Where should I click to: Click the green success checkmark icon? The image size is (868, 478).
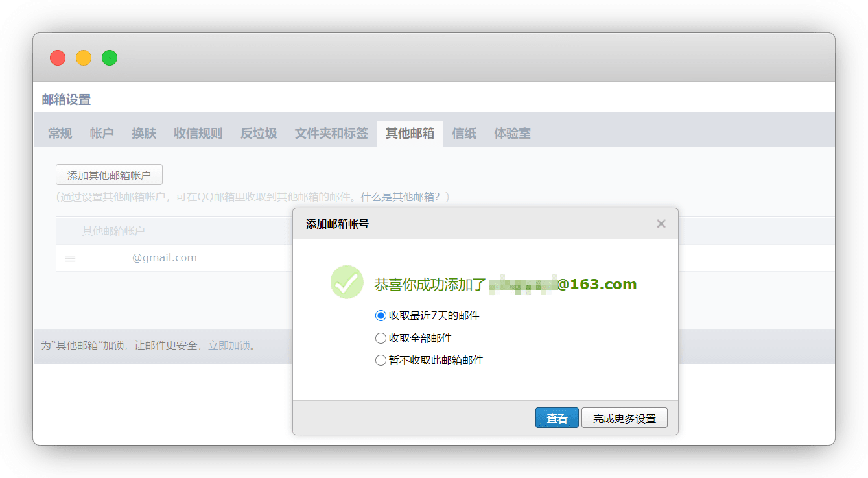347,282
